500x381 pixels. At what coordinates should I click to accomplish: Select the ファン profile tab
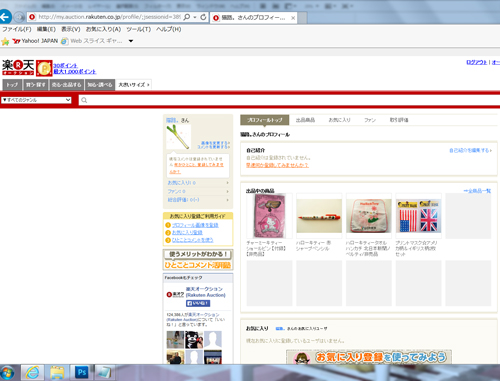point(370,120)
